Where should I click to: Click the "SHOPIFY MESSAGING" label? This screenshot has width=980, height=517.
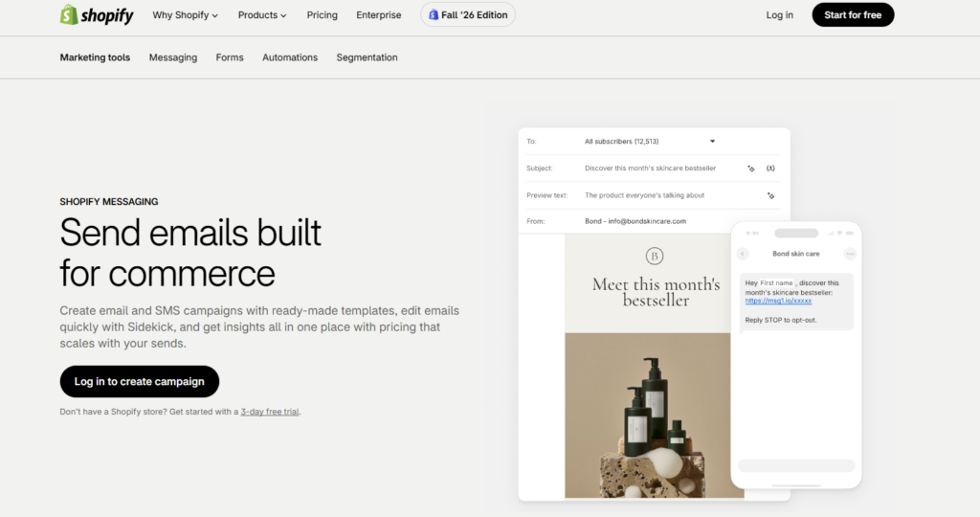point(109,202)
